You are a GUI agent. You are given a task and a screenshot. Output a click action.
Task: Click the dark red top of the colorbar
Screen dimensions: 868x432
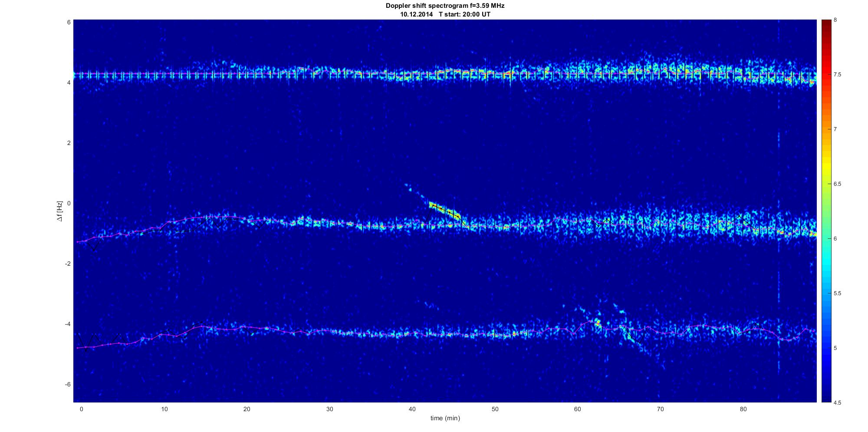[x=826, y=24]
